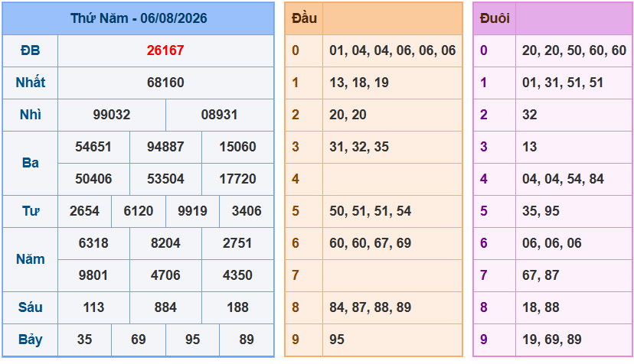
Task: Click the Đầu column header
Action: click(305, 18)
